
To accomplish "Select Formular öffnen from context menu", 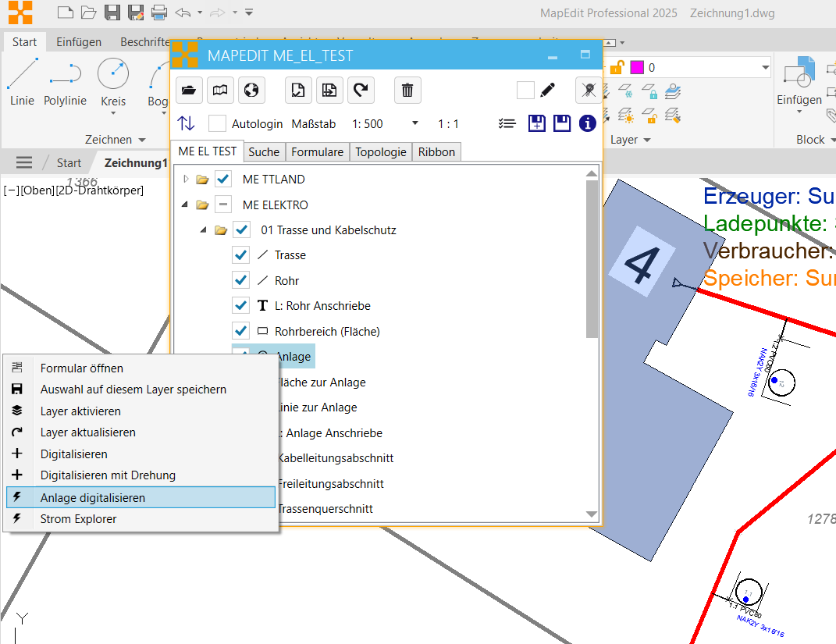I will [141, 368].
